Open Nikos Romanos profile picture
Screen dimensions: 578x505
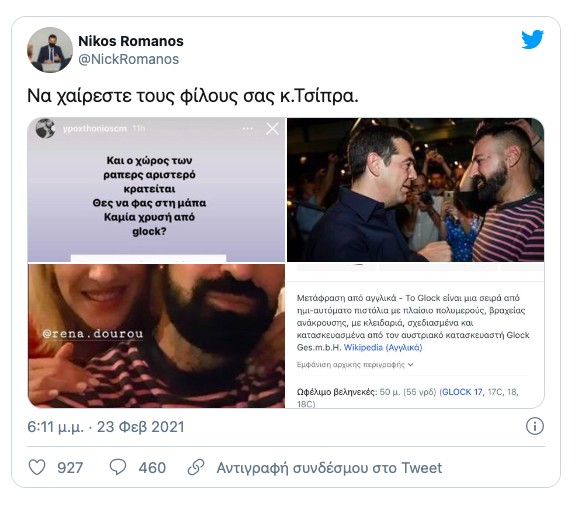coord(50,50)
